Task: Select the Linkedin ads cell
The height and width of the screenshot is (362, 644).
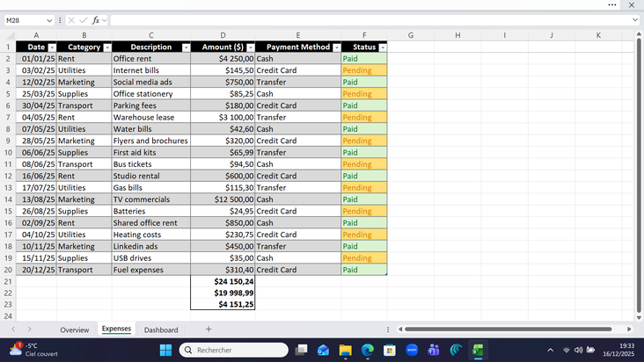Action: tap(151, 246)
